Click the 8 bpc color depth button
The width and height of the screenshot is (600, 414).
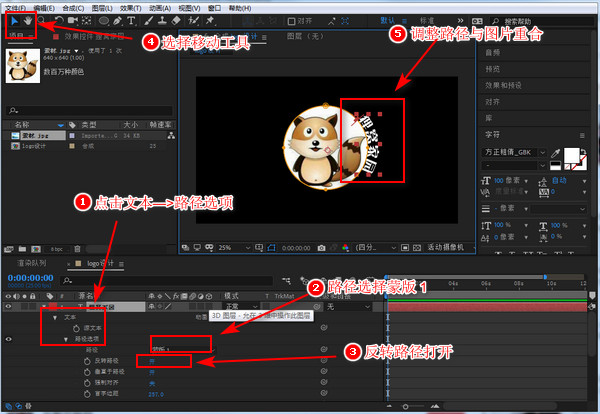57,249
